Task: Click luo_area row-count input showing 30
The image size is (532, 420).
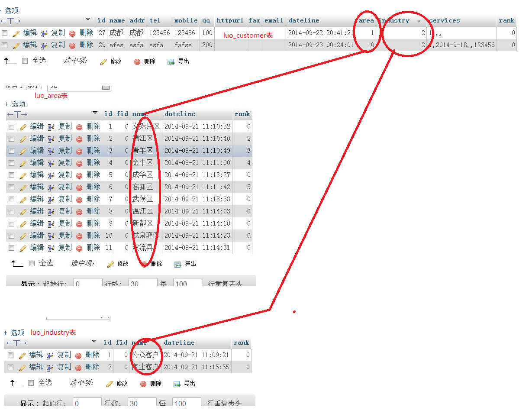Action: (142, 282)
